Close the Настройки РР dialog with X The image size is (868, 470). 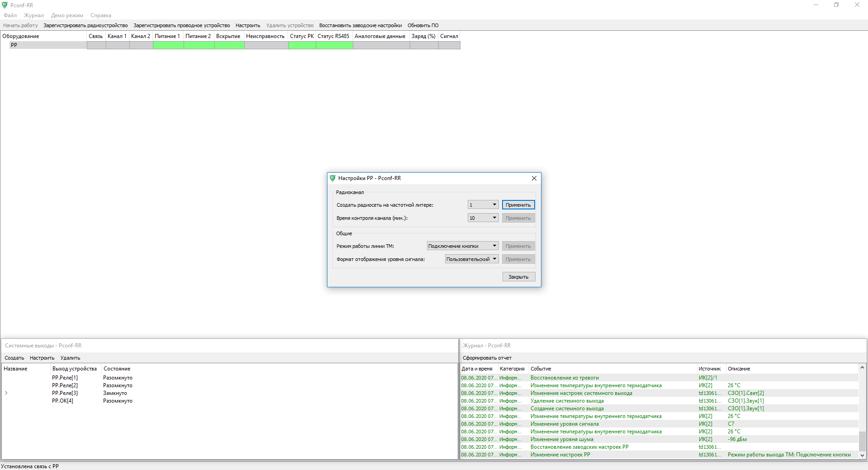[x=534, y=178]
